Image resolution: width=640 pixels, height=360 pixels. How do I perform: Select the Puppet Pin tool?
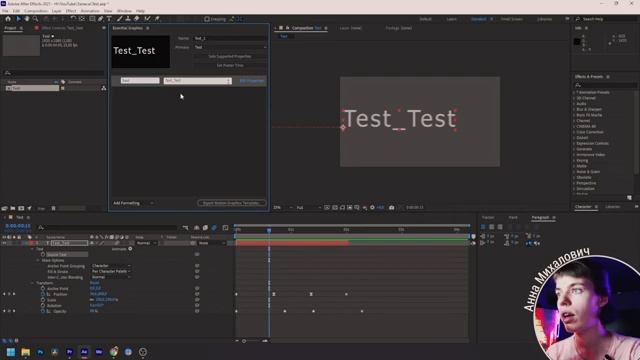[x=157, y=19]
